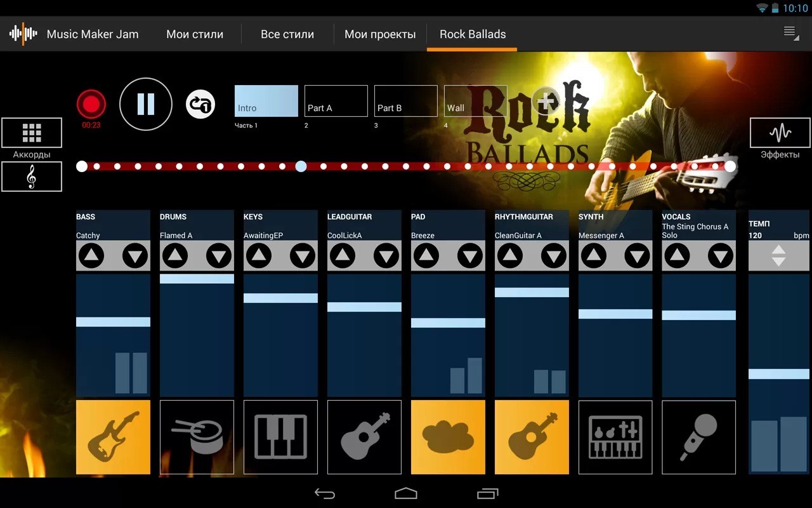The image size is (812, 508).
Task: Click the Drums up arrow button
Action: coord(175,256)
